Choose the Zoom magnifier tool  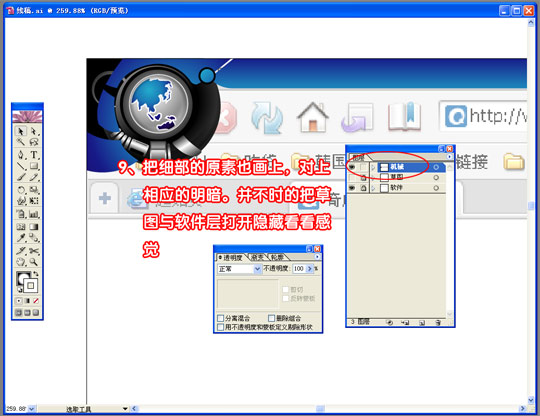(x=34, y=262)
